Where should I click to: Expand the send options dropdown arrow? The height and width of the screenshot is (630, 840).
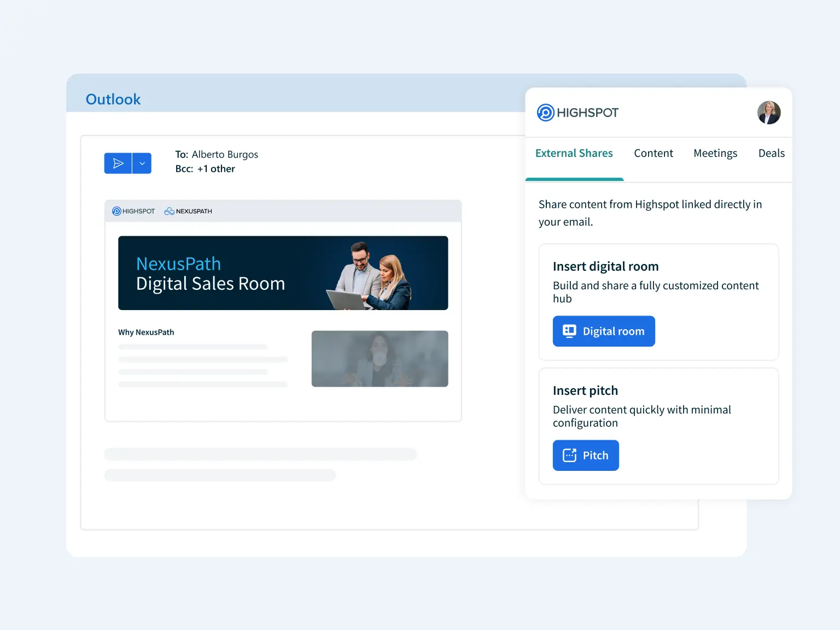point(142,164)
